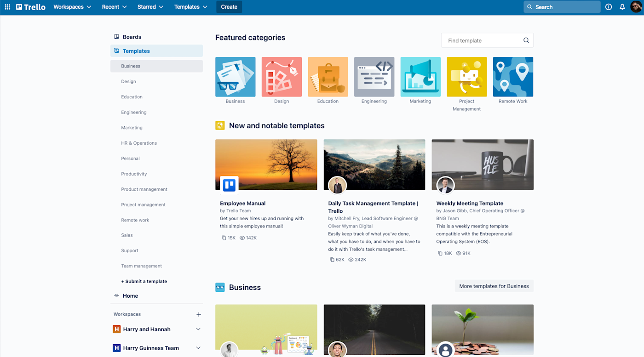This screenshot has width=644, height=357.
Task: Open the Employee Manual sunset tree thumbnail
Action: (x=266, y=165)
